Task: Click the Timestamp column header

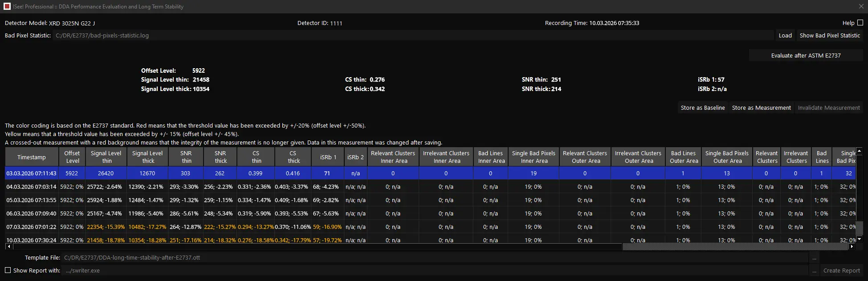Action: [x=32, y=157]
